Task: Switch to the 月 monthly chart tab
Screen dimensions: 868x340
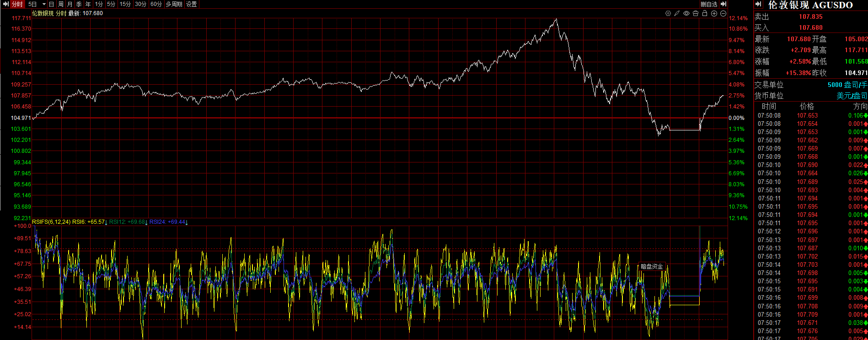Action: pyautogui.click(x=70, y=4)
